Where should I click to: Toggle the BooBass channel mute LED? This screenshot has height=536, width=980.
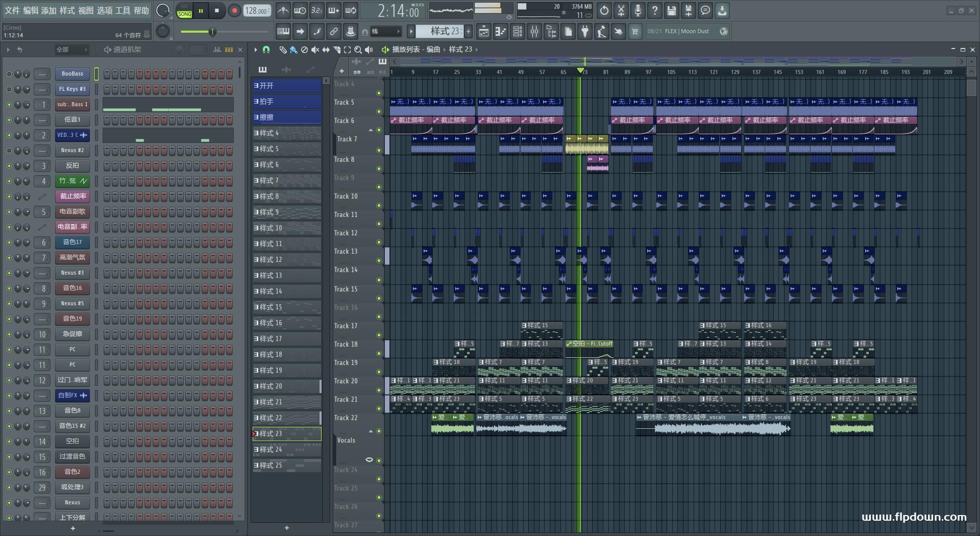(9, 74)
